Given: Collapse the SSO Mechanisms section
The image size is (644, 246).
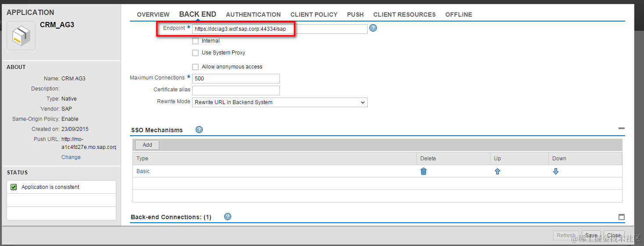Looking at the screenshot, I should [x=621, y=128].
